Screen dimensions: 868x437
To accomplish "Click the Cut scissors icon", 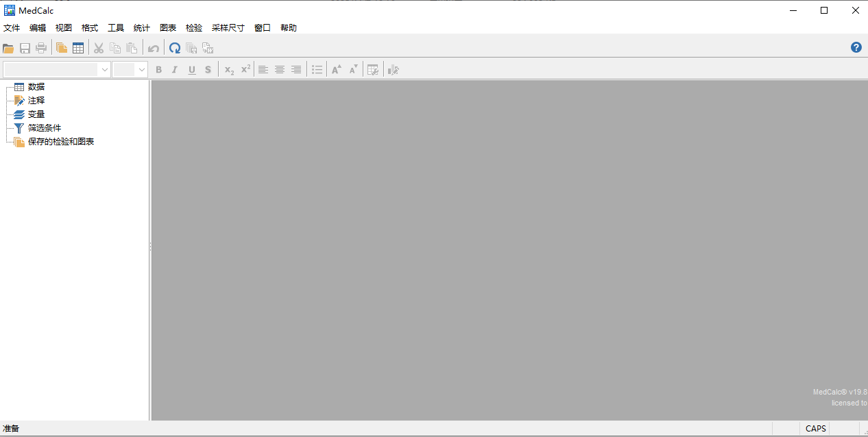I will (x=99, y=48).
